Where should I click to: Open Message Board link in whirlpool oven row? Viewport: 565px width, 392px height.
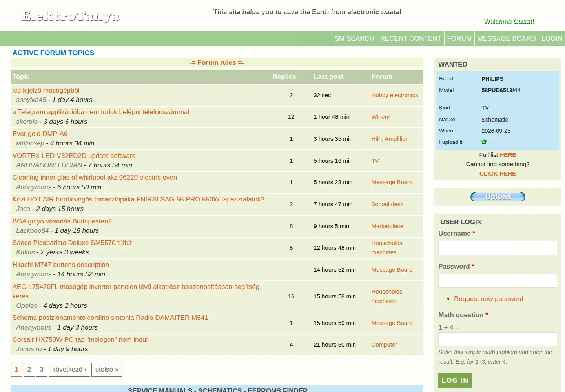pyautogui.click(x=392, y=182)
